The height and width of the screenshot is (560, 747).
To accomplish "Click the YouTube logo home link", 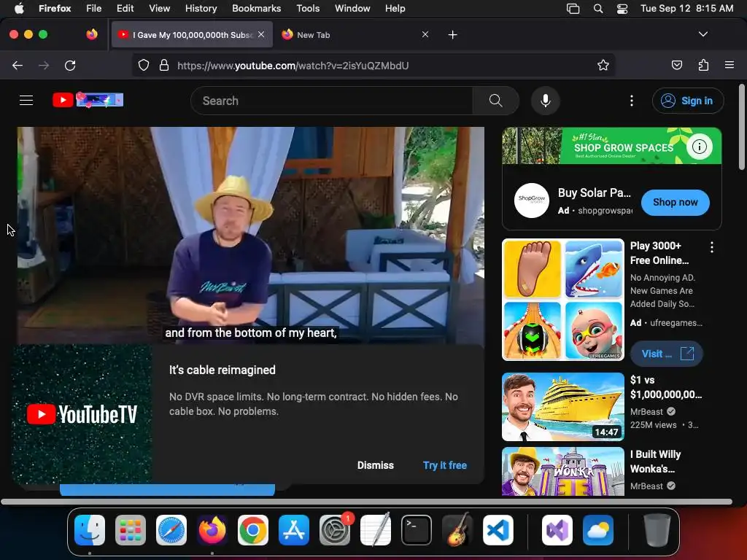I will point(88,100).
